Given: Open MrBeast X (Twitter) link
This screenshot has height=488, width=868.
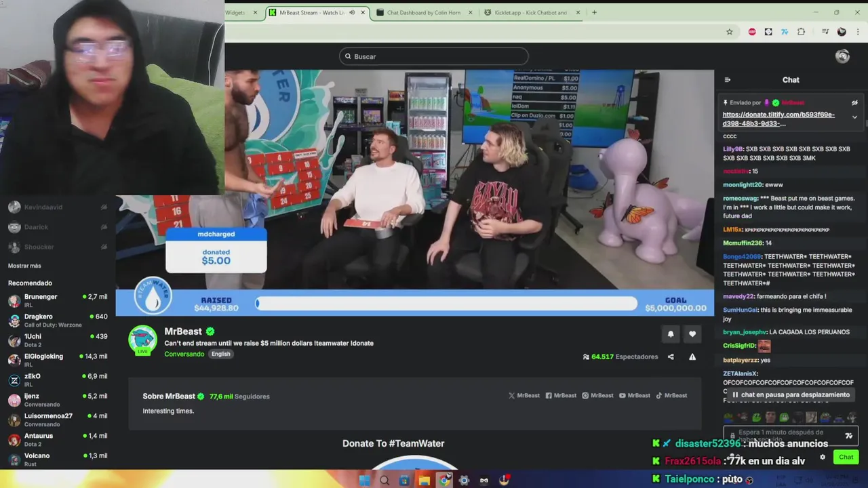Looking at the screenshot, I should tap(523, 396).
